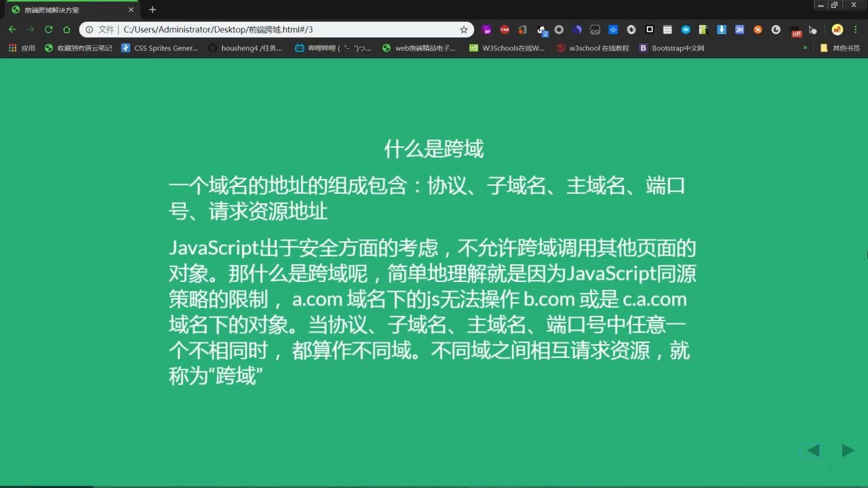Open the black square extension icon

[650, 30]
